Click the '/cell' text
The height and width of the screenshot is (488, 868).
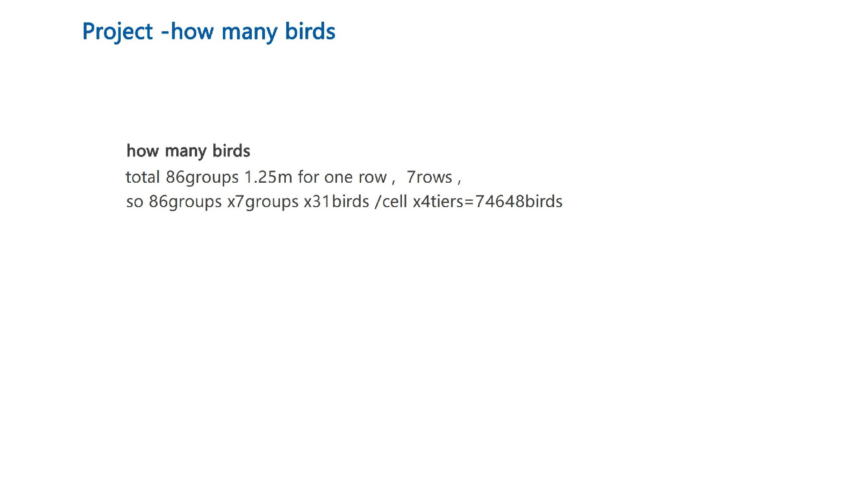pos(391,202)
